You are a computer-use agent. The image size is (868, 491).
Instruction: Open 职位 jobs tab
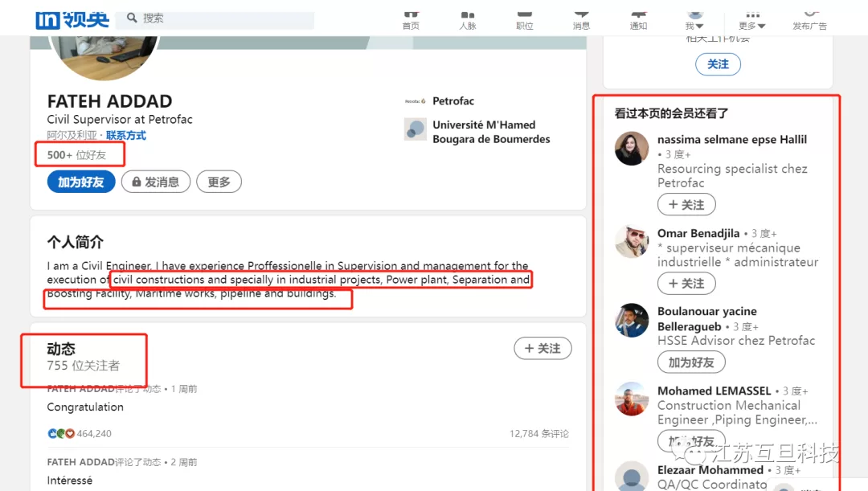(x=524, y=20)
